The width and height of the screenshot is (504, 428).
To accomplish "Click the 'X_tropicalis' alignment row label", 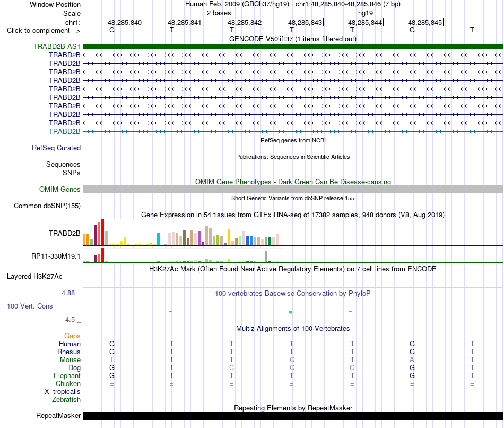I will (63, 392).
